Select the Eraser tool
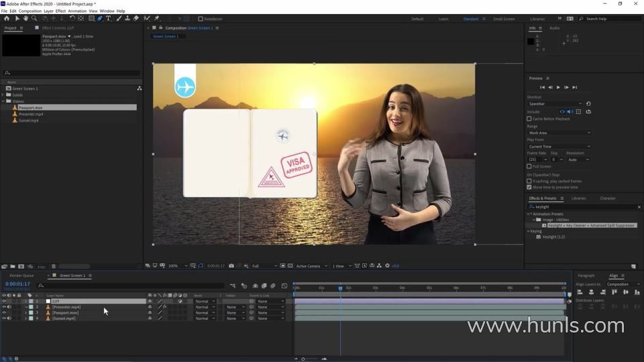 pyautogui.click(x=136, y=19)
